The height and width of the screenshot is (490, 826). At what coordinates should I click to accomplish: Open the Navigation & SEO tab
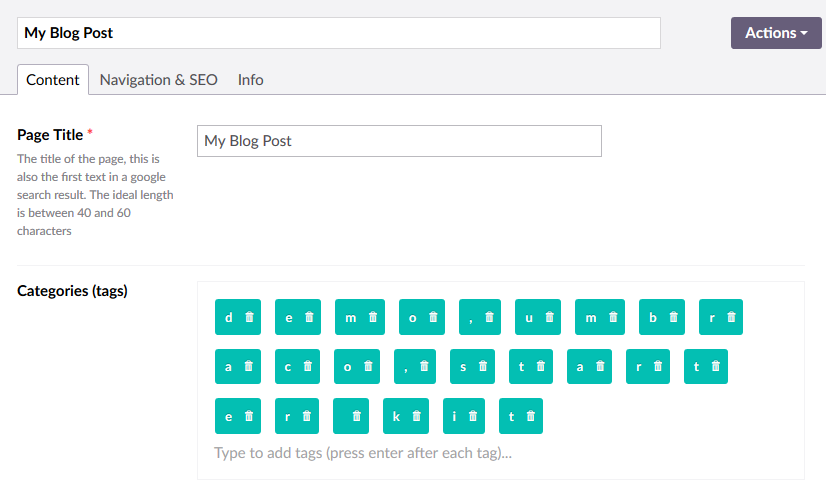158,80
